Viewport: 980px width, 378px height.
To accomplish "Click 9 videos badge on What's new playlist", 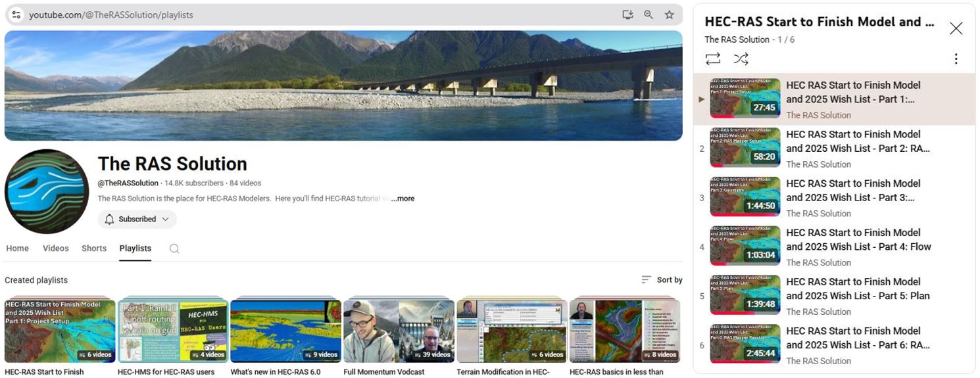I will (x=321, y=354).
